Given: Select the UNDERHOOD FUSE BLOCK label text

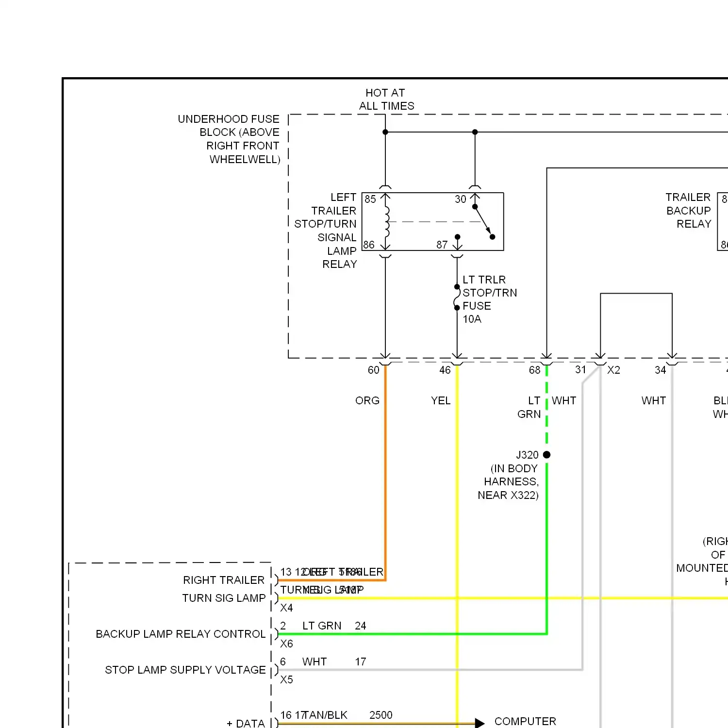Looking at the screenshot, I should [229, 139].
